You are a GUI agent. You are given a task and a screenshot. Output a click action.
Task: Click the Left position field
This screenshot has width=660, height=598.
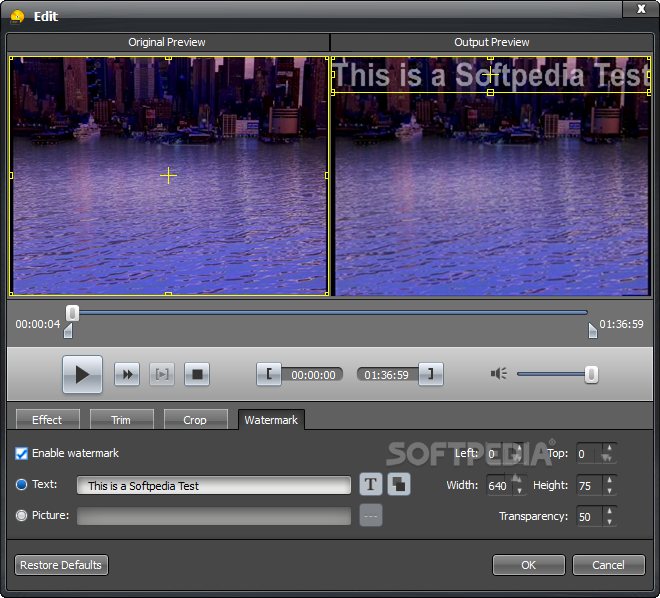[500, 454]
